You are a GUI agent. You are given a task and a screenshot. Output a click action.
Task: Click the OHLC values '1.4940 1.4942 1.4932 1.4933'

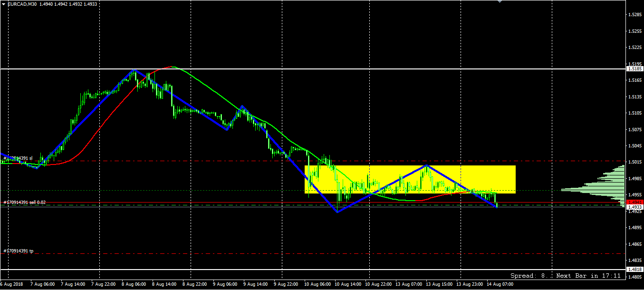(68, 4)
